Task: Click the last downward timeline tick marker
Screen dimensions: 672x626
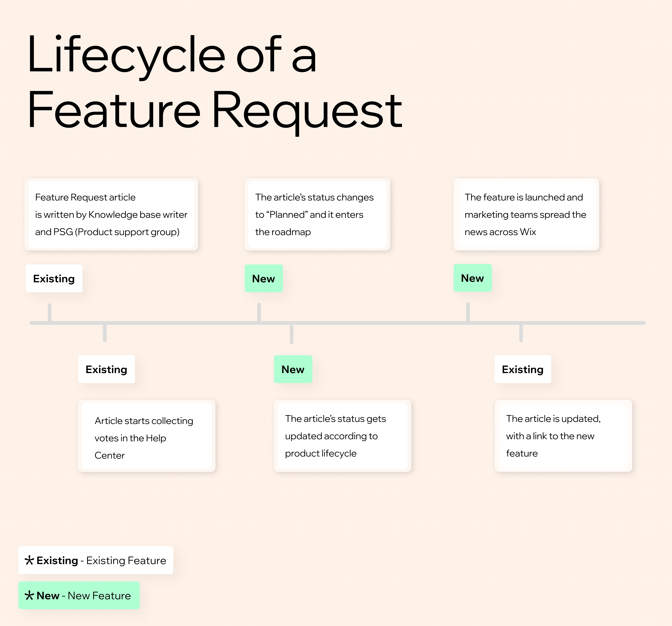Action: pos(521,333)
